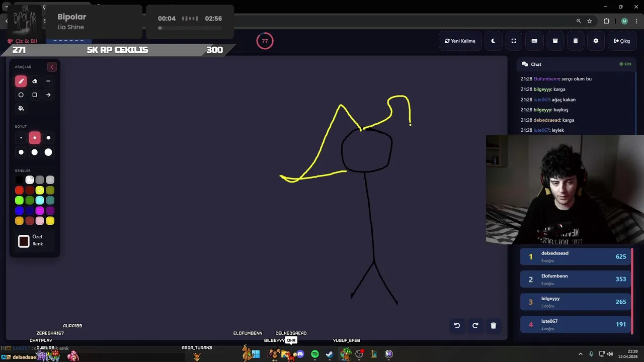
Task: Click chat message "ağaç kakan"
Action: point(564,100)
